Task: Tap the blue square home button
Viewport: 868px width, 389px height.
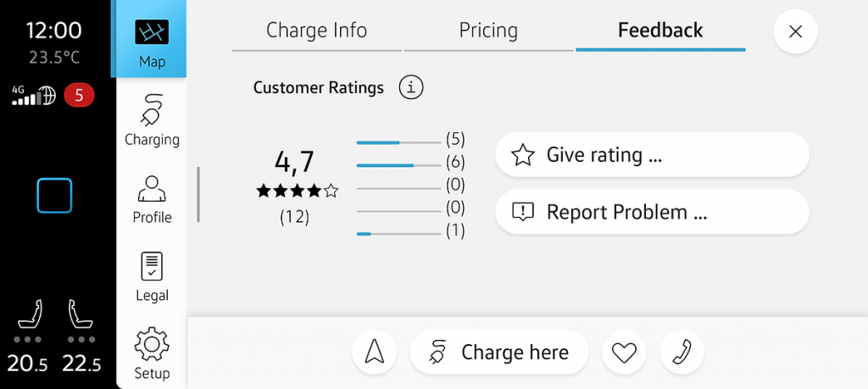Action: click(54, 196)
